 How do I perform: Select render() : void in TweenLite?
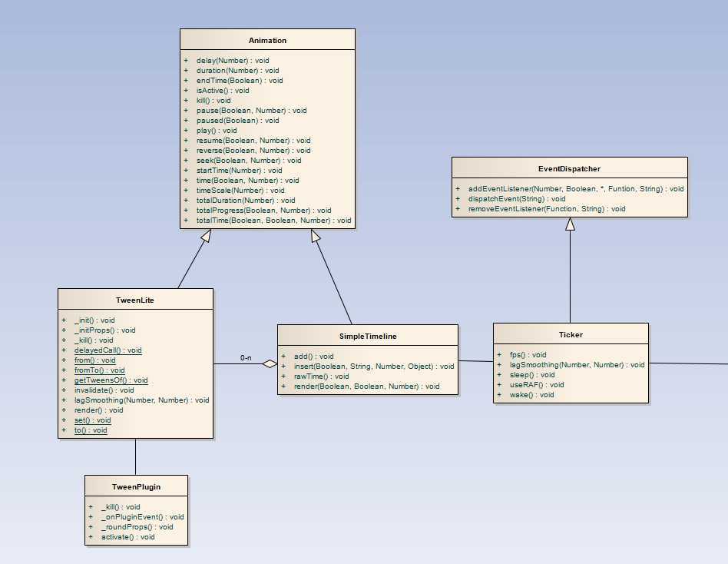point(99,410)
